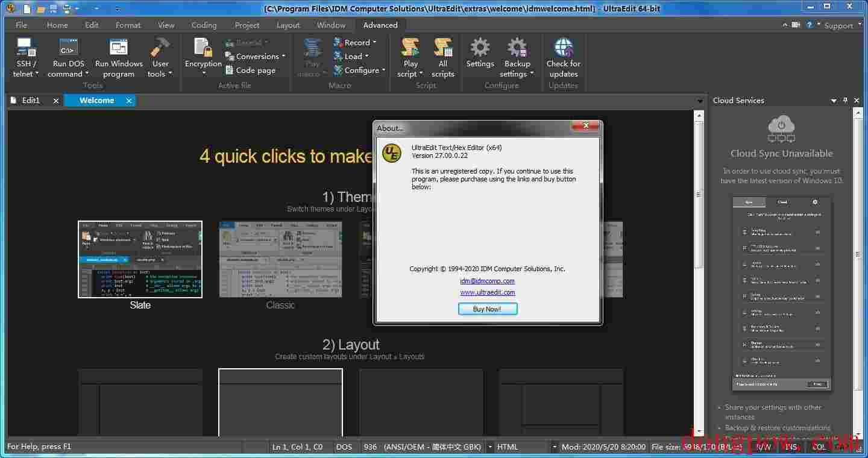Expand the Record dropdown arrow
The height and width of the screenshot is (458, 868).
tap(374, 43)
